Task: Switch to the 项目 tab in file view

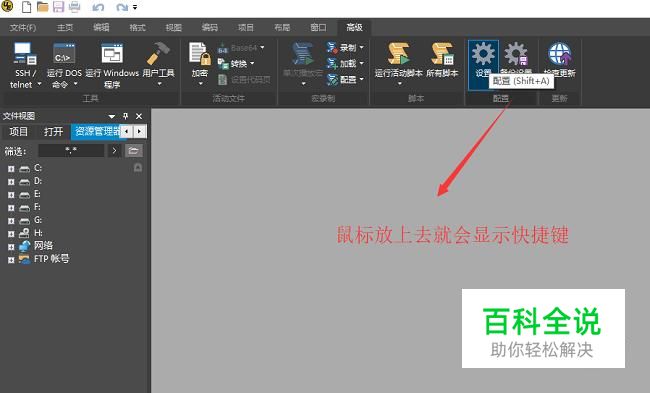Action: pyautogui.click(x=19, y=132)
